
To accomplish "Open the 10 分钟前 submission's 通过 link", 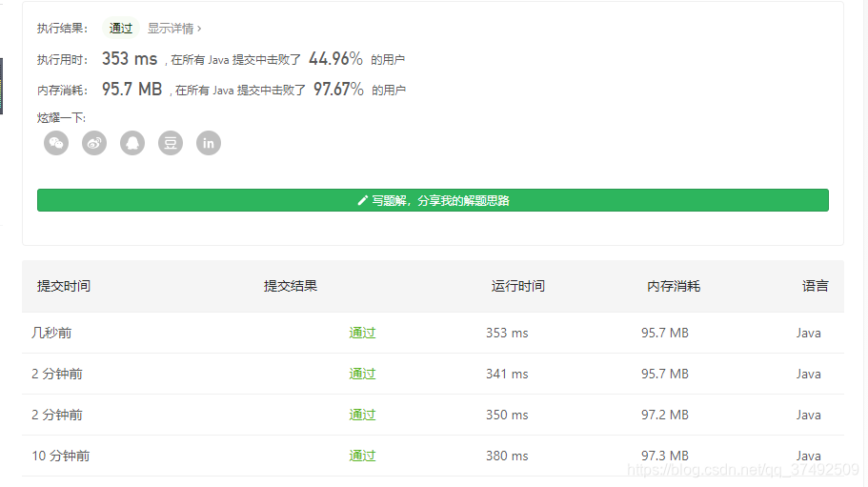I will click(x=363, y=456).
